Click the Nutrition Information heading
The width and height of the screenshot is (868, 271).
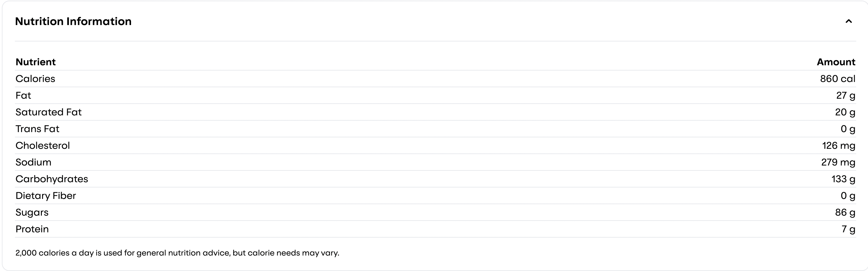click(73, 22)
